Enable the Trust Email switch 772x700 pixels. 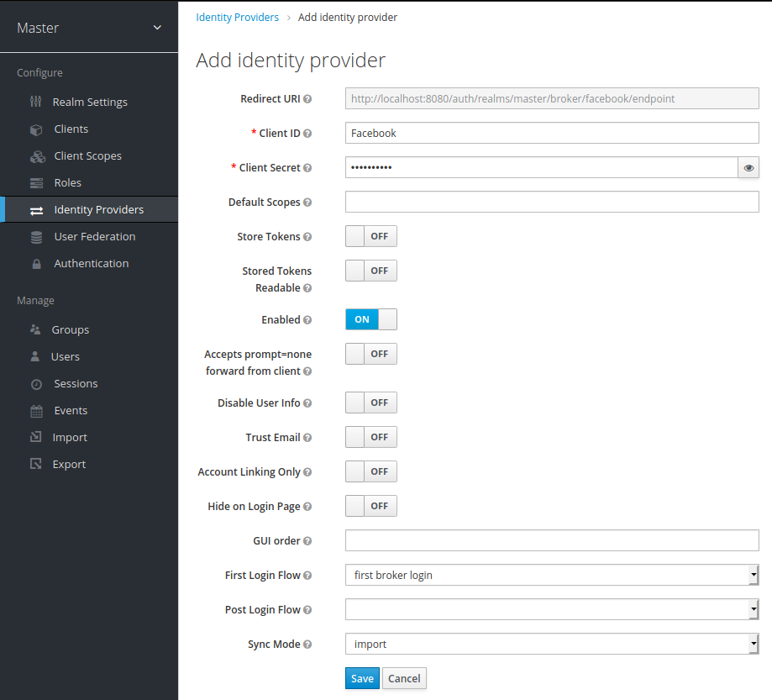pyautogui.click(x=370, y=437)
